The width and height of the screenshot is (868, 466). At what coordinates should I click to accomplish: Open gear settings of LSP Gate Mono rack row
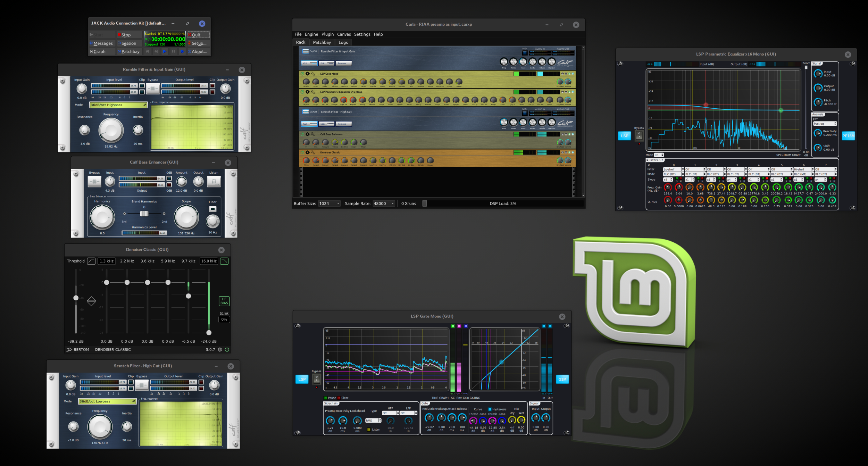308,74
